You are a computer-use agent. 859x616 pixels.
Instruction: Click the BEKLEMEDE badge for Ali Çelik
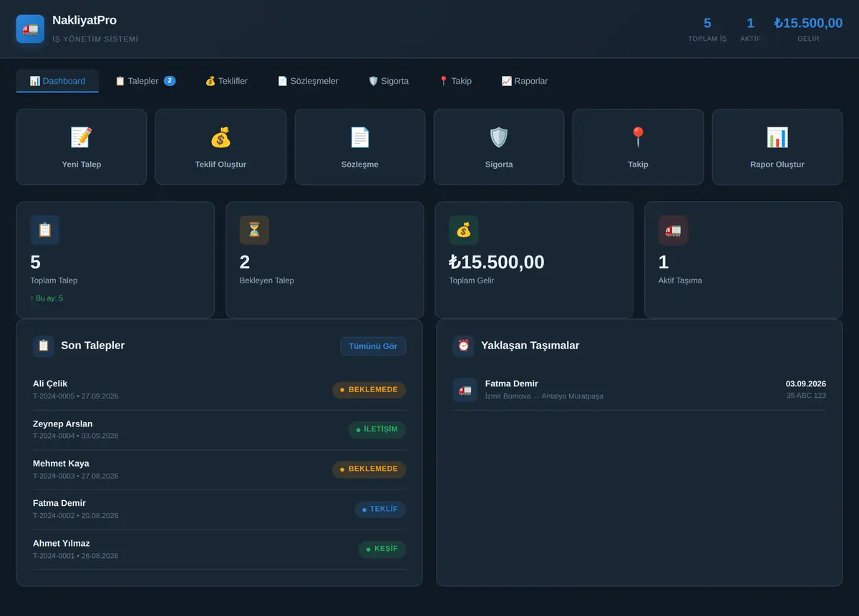(369, 390)
